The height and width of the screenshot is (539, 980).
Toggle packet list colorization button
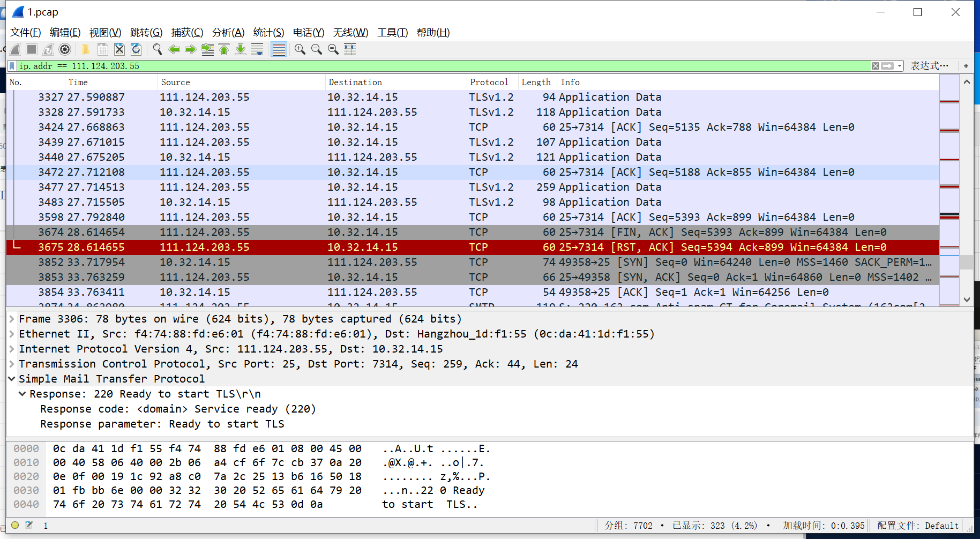tap(279, 49)
